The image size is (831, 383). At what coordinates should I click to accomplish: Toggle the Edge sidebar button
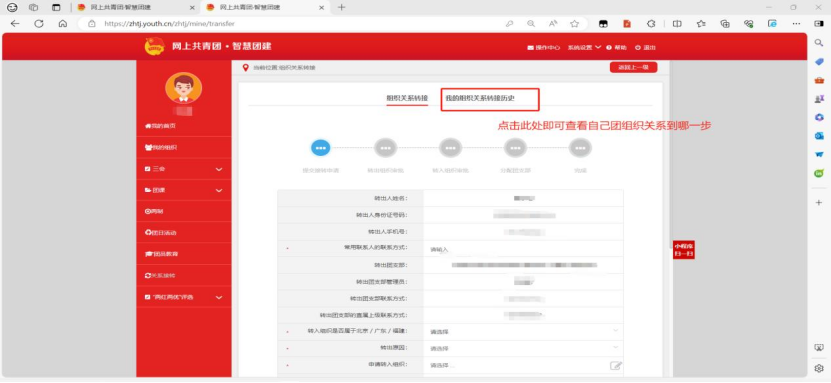pyautogui.click(x=819, y=23)
